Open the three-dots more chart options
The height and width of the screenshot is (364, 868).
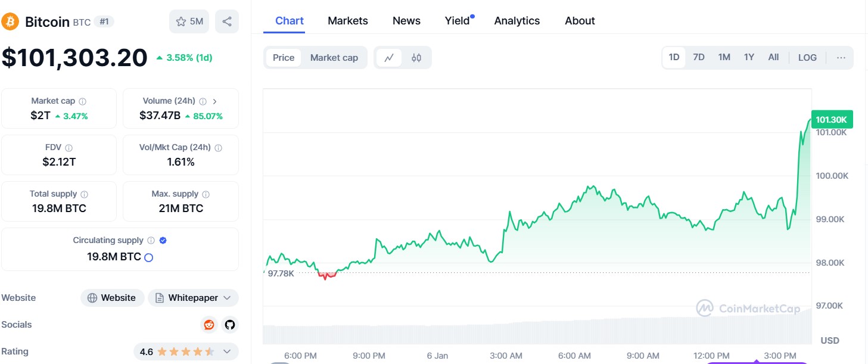coord(841,58)
